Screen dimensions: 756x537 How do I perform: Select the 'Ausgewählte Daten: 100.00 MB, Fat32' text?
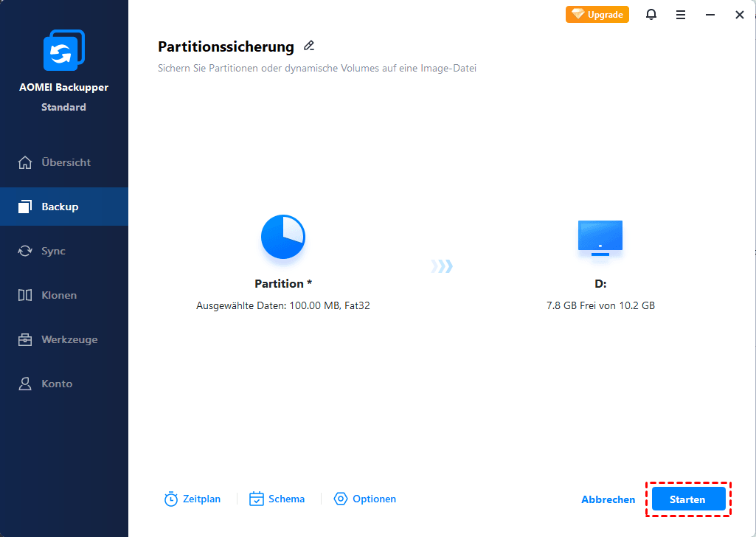pyautogui.click(x=283, y=305)
